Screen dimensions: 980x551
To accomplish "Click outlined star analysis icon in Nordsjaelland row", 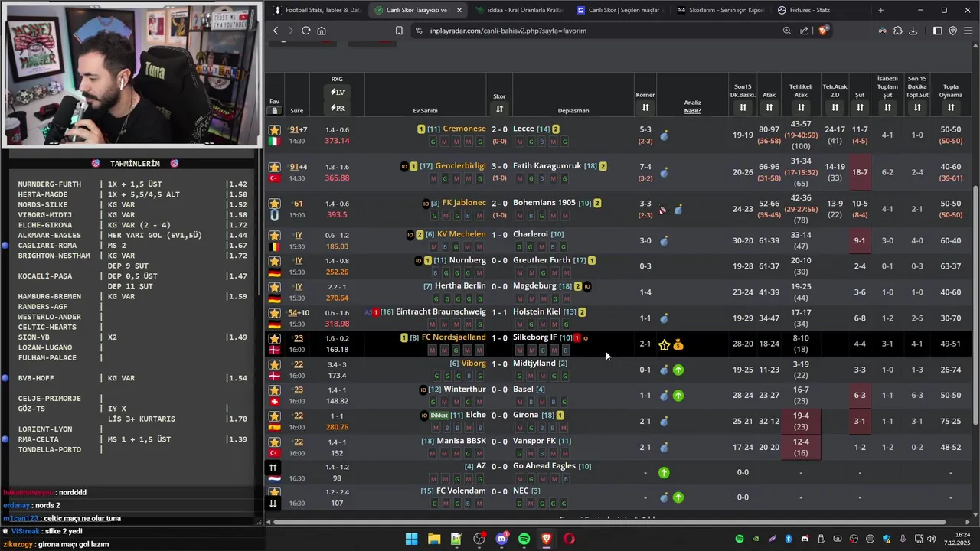I will click(664, 345).
